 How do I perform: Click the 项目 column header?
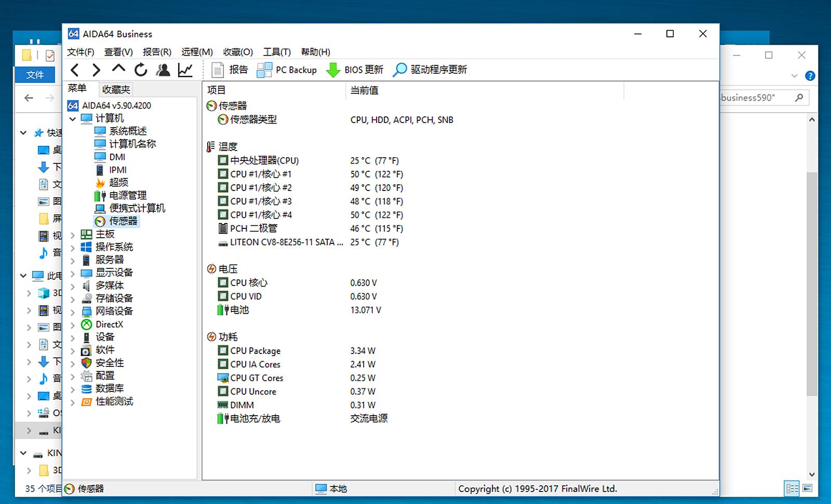coord(274,90)
